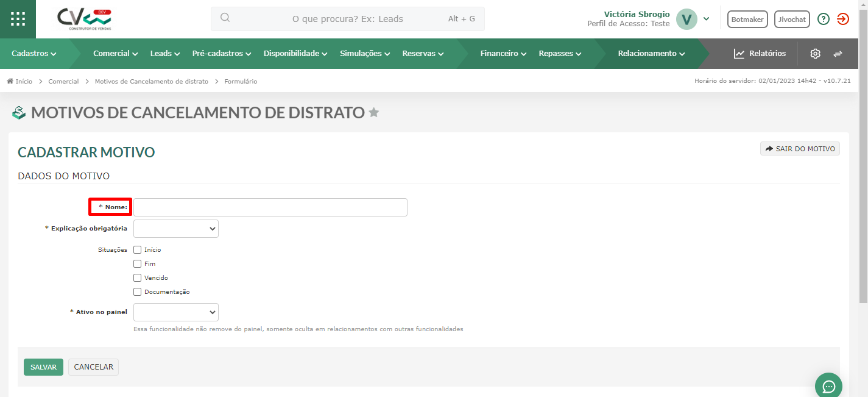Expand the Reservas menu

[423, 54]
